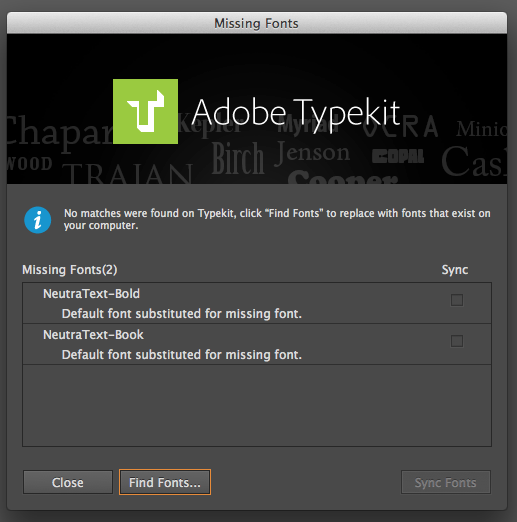Click the Birch text in banner
The image size is (517, 522).
pos(238,158)
